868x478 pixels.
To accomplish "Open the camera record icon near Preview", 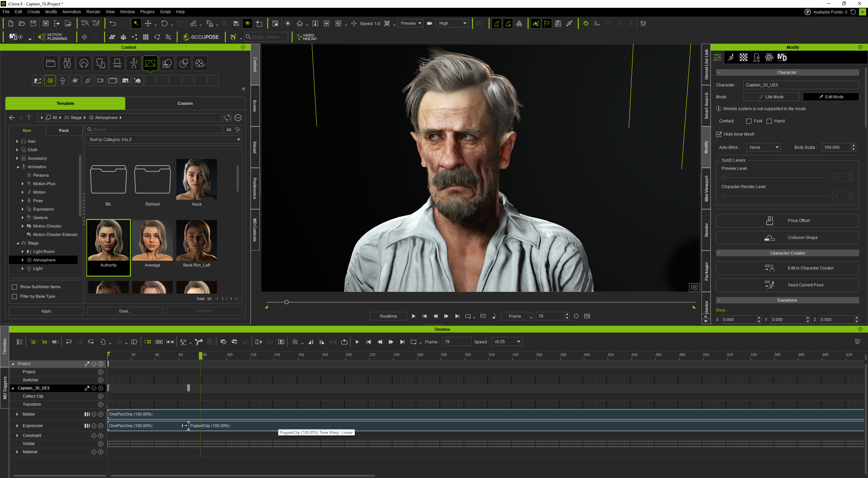I will click(x=429, y=23).
